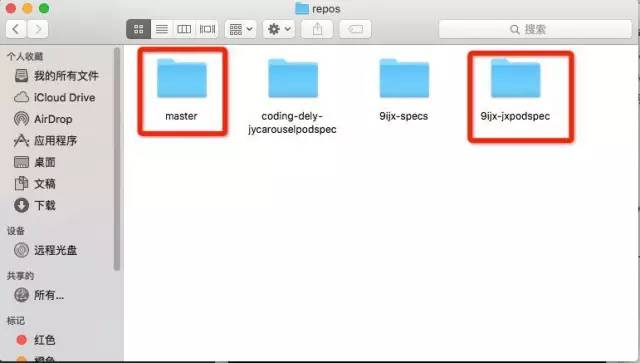
Task: Close the Finder window with red button
Action: pyautogui.click(x=11, y=8)
